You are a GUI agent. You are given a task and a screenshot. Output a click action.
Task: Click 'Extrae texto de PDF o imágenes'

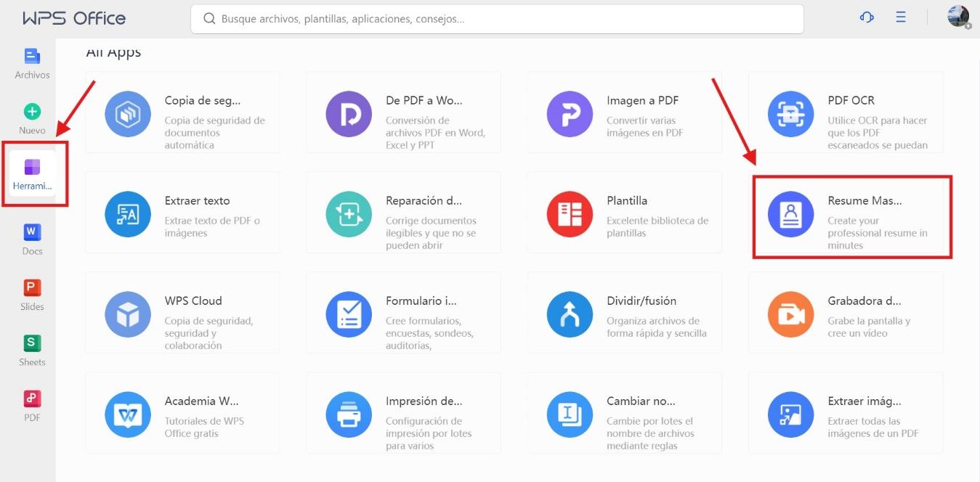[x=212, y=226]
